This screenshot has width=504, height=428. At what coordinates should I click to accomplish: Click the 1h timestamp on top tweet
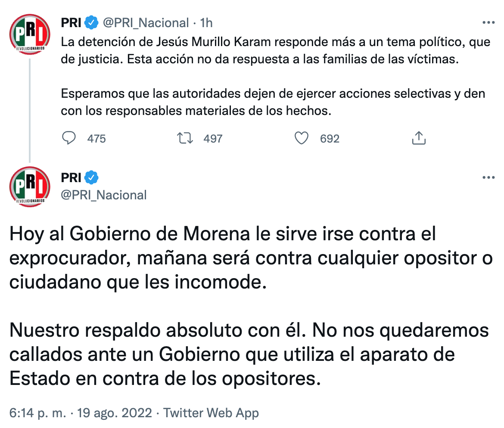click(207, 22)
